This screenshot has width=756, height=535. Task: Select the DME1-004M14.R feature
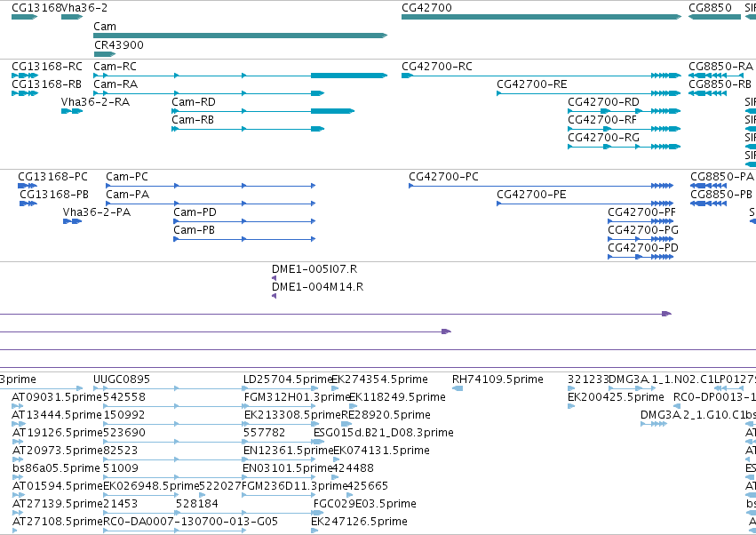pyautogui.click(x=274, y=296)
